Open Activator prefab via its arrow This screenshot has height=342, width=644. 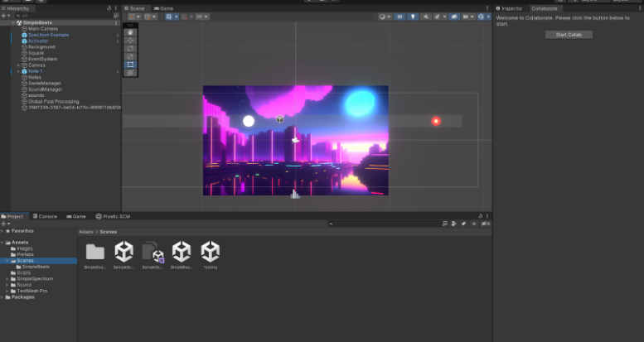pyautogui.click(x=118, y=41)
